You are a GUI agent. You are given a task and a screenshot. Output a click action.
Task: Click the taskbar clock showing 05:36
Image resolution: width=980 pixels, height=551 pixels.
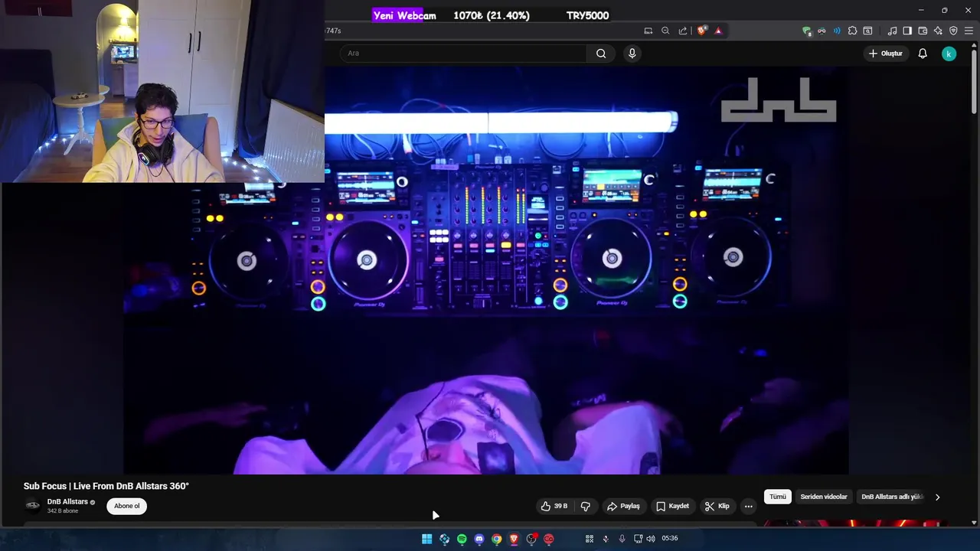(x=670, y=539)
